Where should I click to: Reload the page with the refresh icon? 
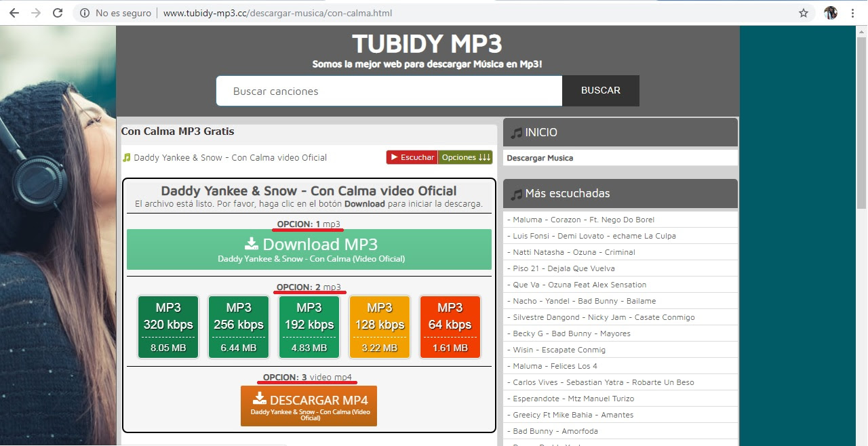(58, 13)
